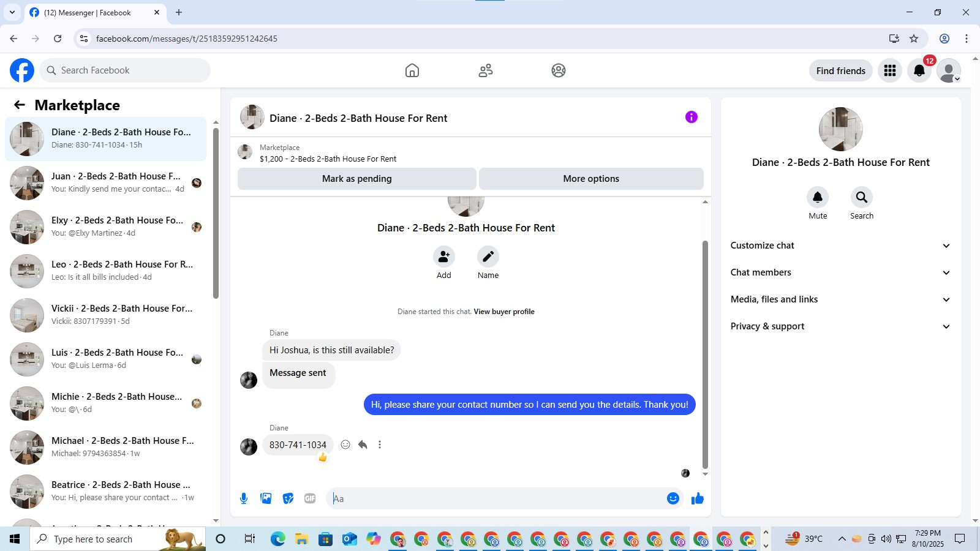
Task: Click the Facebook logo
Action: 22,70
